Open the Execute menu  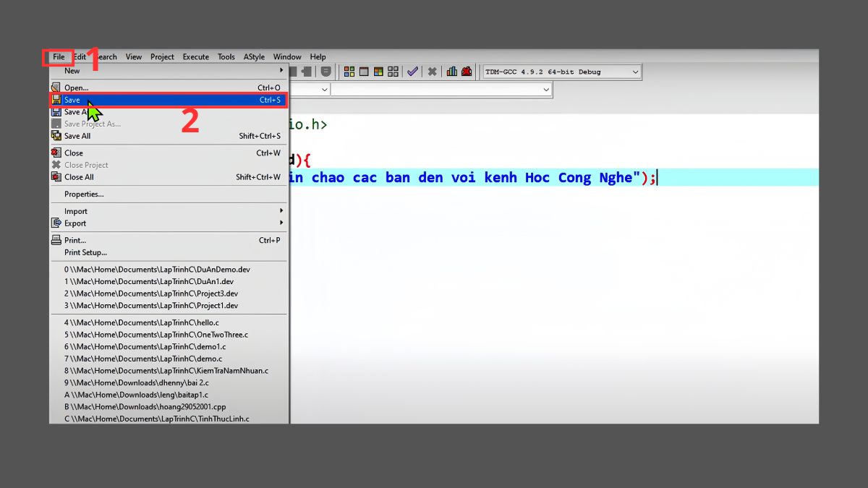click(x=195, y=56)
